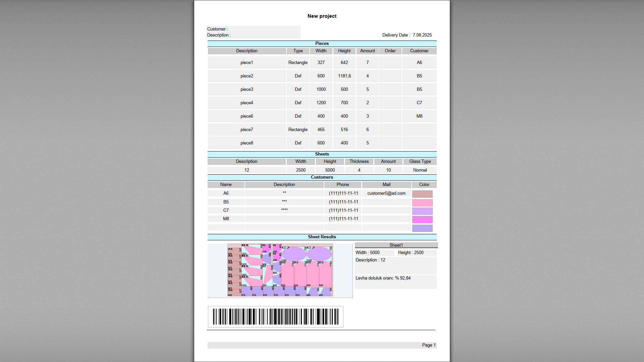
Task: Click the 'Page 1' footer text
Action: [429, 345]
